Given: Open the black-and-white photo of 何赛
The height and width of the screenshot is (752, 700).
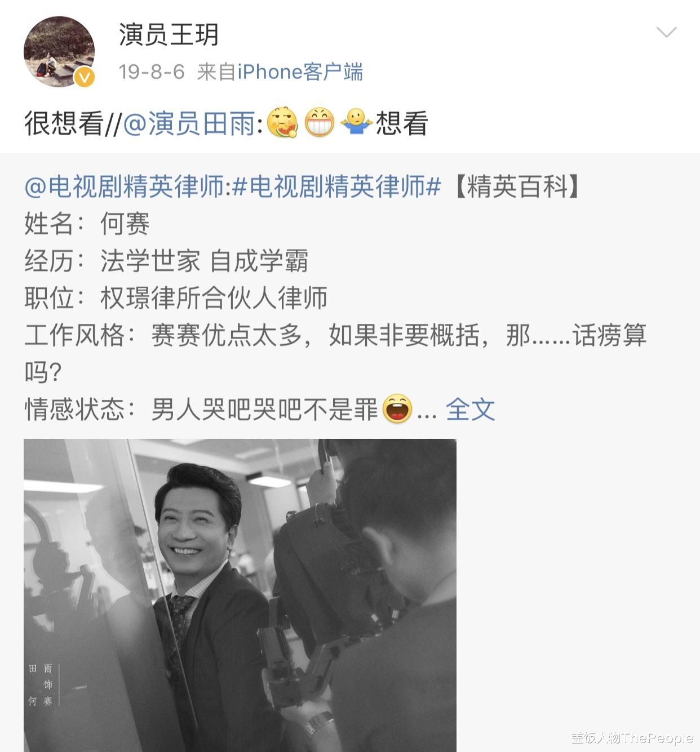Looking at the screenshot, I should click(240, 595).
